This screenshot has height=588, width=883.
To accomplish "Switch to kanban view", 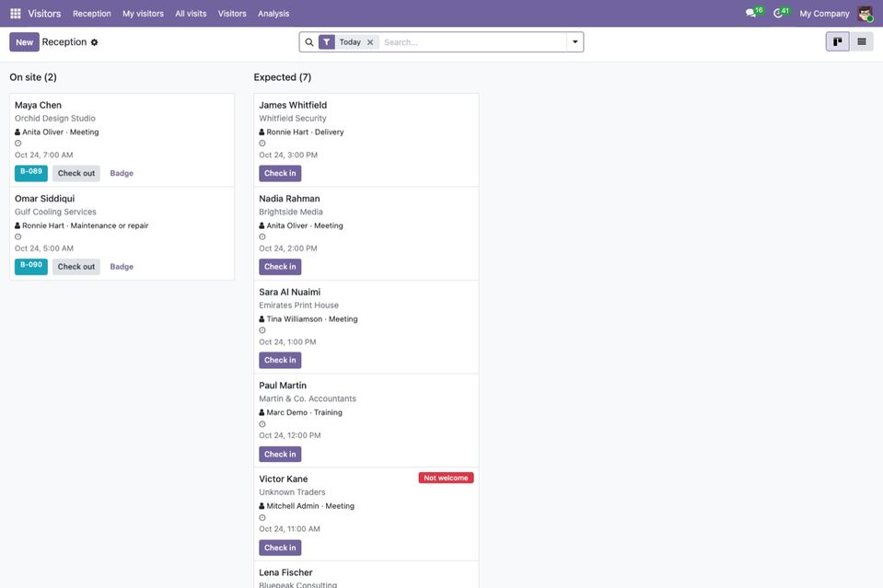I will pyautogui.click(x=837, y=41).
